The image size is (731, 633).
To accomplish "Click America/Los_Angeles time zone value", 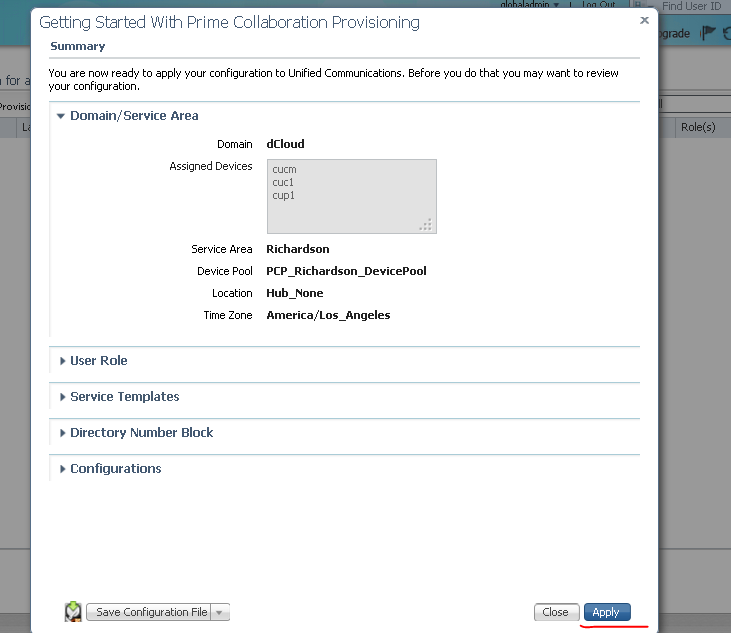I will click(x=328, y=315).
